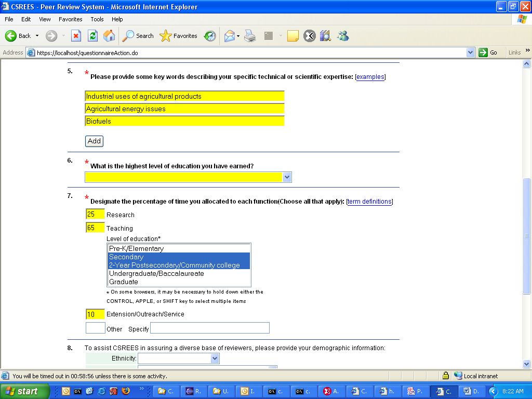This screenshot has width=532, height=399.
Task: Click the Other Specify text field
Action: click(210, 328)
